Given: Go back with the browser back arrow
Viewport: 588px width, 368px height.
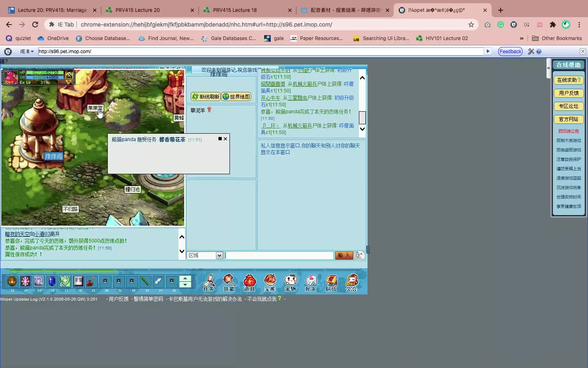Looking at the screenshot, I should (x=9, y=25).
